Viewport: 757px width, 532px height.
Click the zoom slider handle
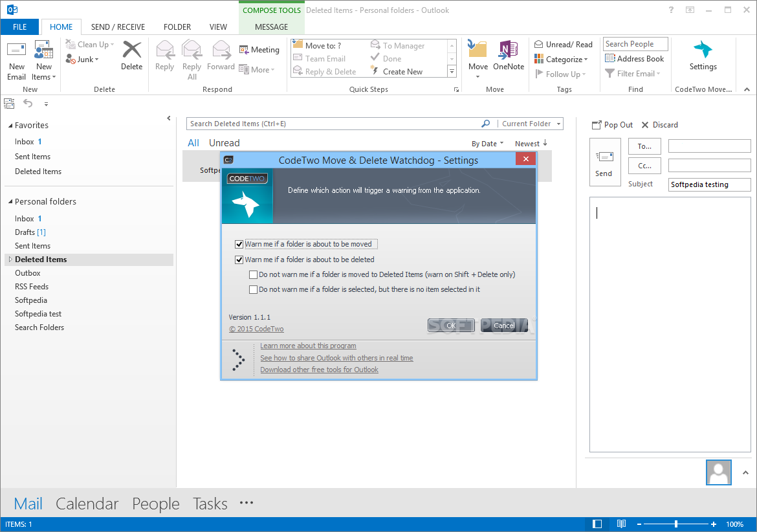(676, 524)
